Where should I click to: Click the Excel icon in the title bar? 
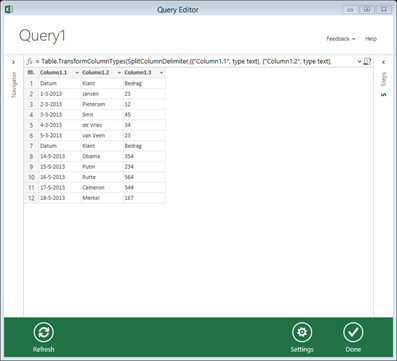click(x=8, y=10)
